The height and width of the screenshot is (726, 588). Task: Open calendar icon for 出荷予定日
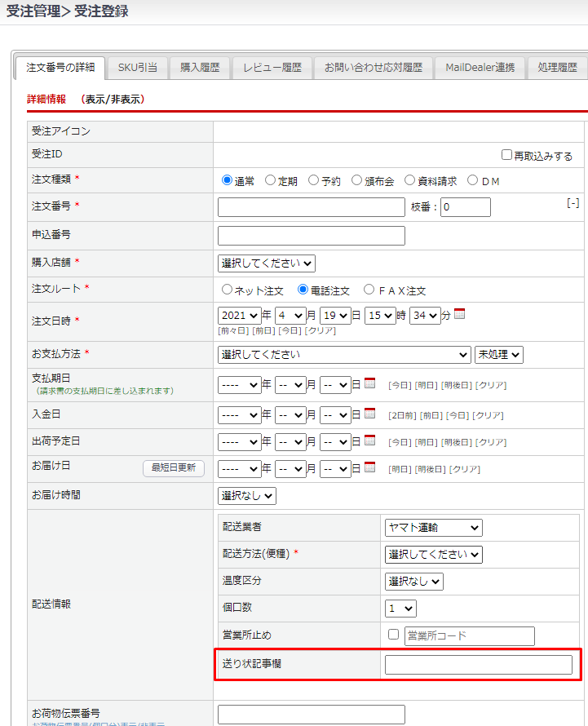pyautogui.click(x=369, y=440)
